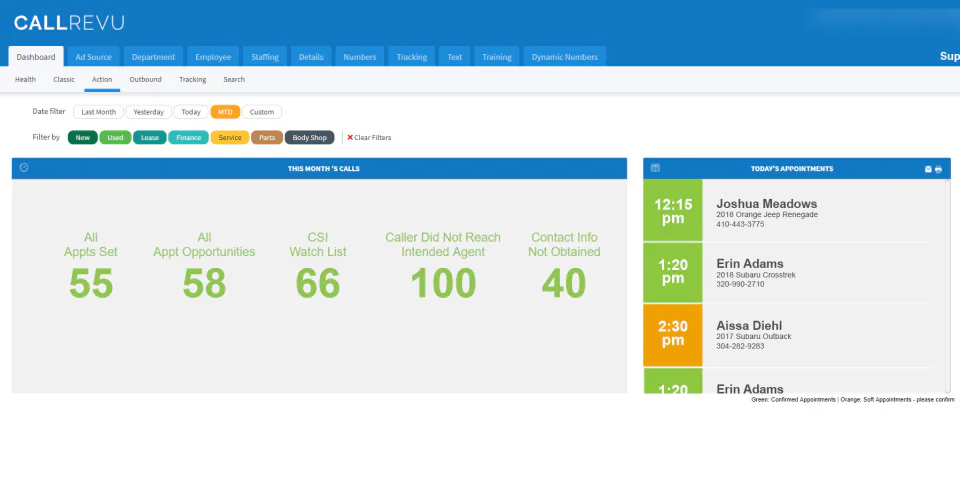Open Contact Info Not Obtained 40 metric

coord(564,266)
